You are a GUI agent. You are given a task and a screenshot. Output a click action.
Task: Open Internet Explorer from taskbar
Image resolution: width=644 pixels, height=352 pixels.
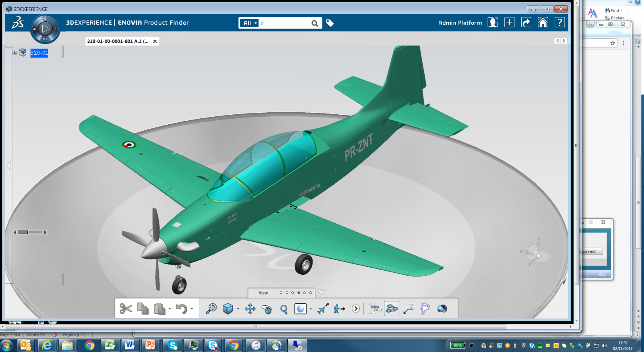click(x=47, y=345)
